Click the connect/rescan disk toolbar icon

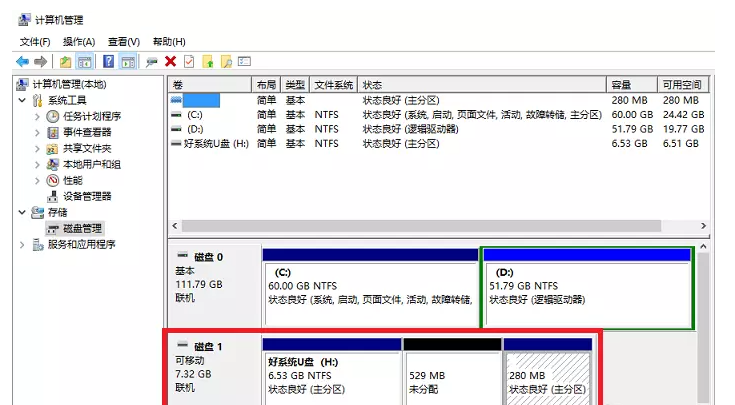(x=151, y=62)
